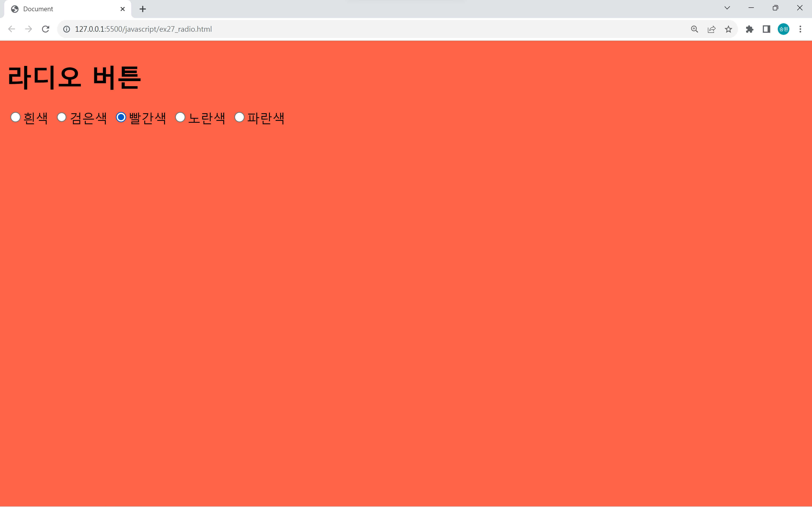The width and height of the screenshot is (812, 507).
Task: Click the browser forward arrow
Action: pyautogui.click(x=29, y=29)
